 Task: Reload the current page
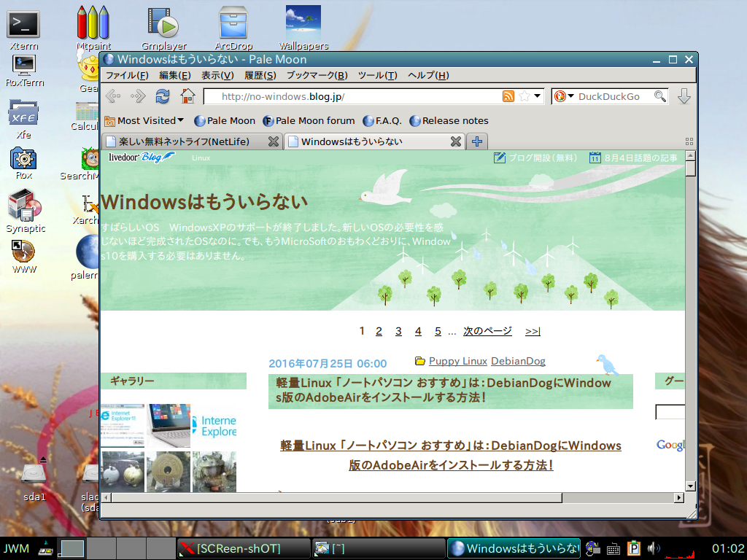pyautogui.click(x=163, y=96)
